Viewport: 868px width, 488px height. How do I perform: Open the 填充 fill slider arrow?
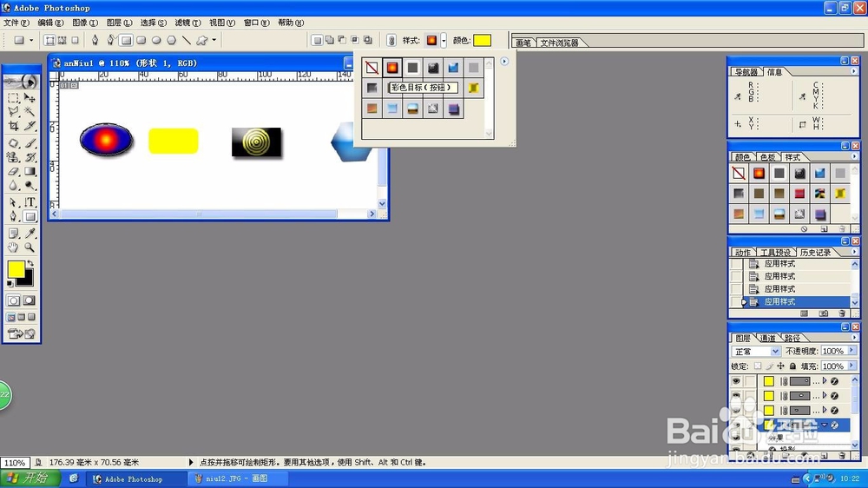(x=852, y=366)
